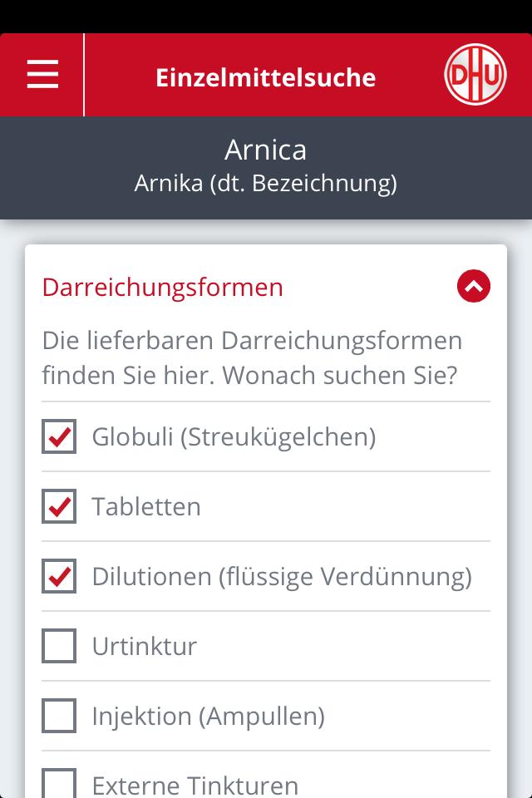Click the Injektion (Ampullen) label

pyautogui.click(x=208, y=715)
